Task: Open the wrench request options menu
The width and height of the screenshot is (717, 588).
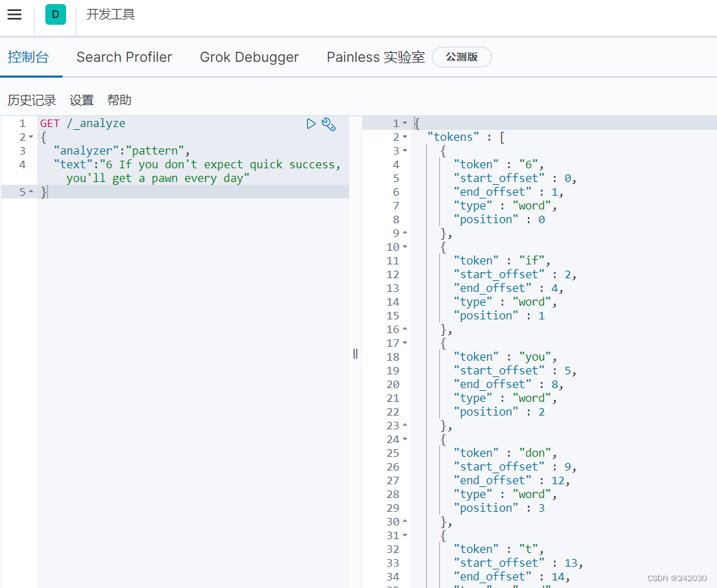Action: [329, 124]
